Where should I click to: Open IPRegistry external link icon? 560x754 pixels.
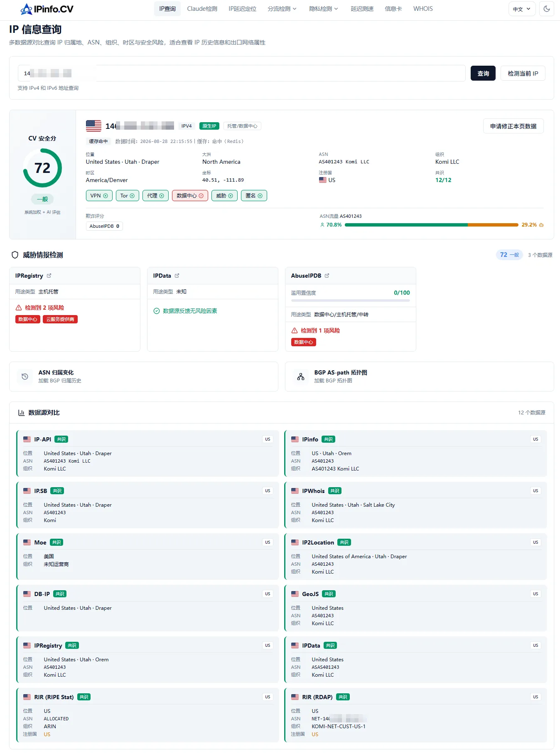[x=49, y=276]
